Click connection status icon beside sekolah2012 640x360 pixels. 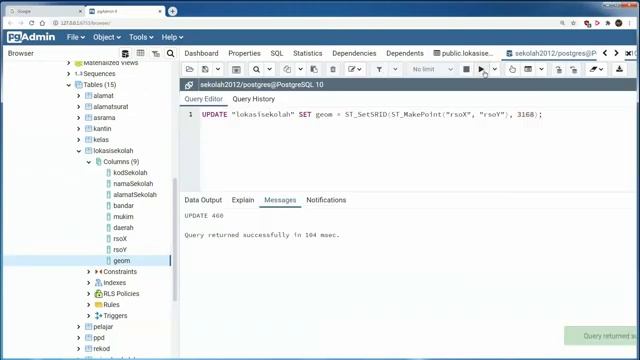click(189, 85)
